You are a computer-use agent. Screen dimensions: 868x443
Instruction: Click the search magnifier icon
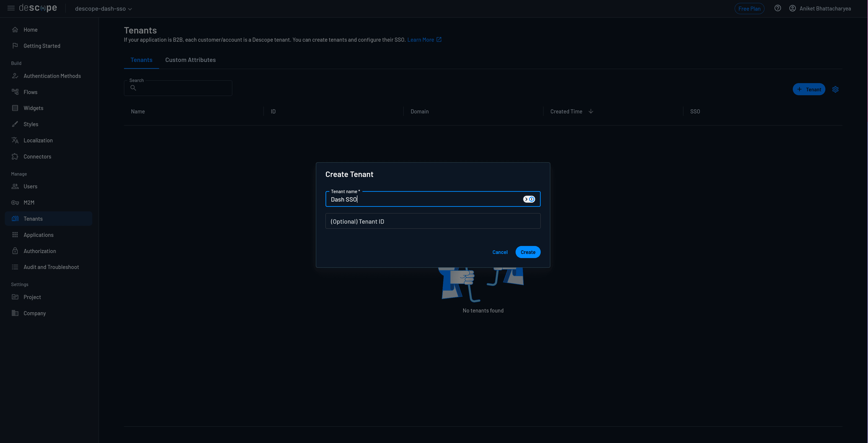click(x=133, y=88)
